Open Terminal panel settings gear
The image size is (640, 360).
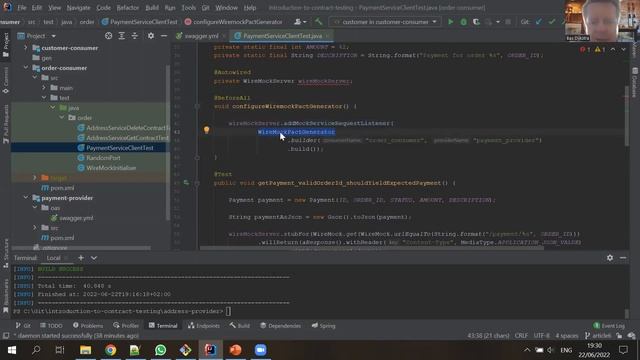(x=610, y=258)
